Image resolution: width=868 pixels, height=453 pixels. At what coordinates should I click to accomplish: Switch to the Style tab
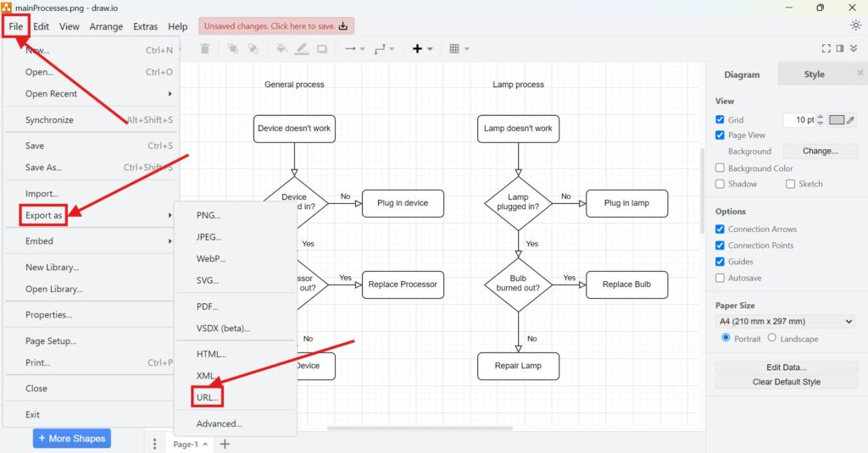coord(814,75)
